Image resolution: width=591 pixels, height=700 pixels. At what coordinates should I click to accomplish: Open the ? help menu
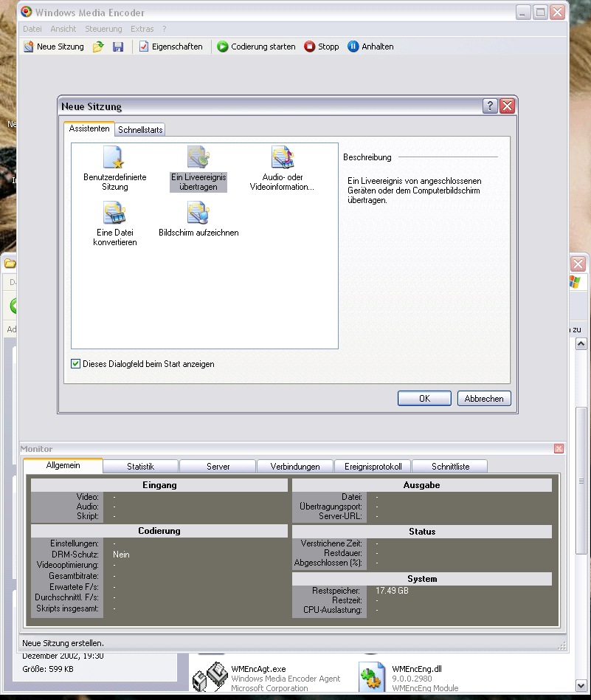click(x=164, y=29)
